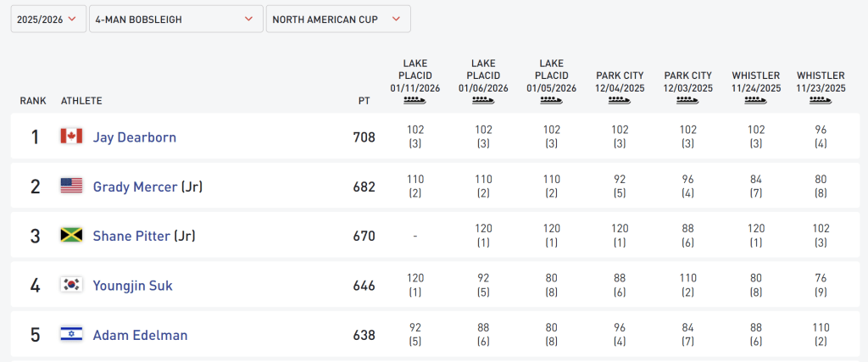Screen dimensions: 868x362
Task: Open Grady Mercer athlete profile link
Action: 135,187
